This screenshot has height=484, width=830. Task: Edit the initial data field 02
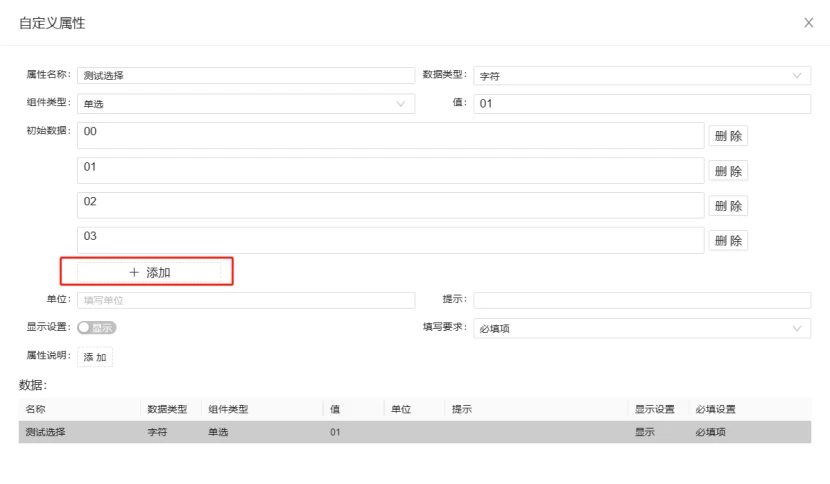pyautogui.click(x=391, y=205)
